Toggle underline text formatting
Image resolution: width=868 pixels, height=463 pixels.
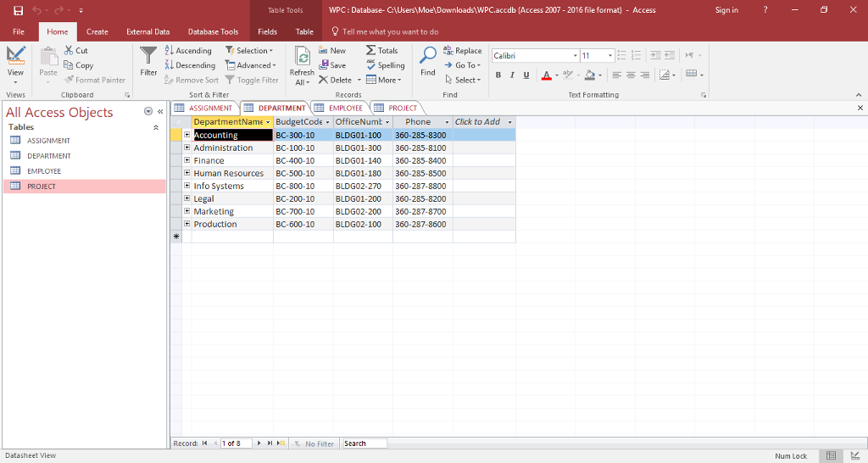(526, 75)
